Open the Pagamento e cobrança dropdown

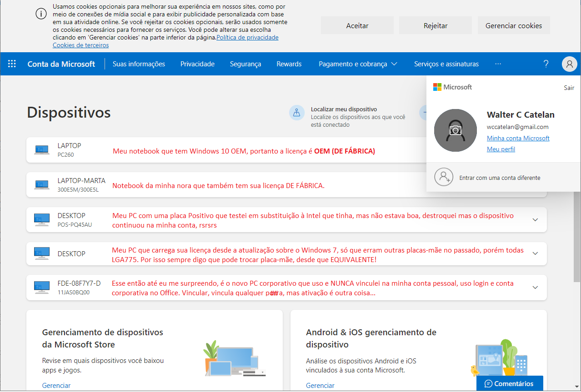coord(358,64)
